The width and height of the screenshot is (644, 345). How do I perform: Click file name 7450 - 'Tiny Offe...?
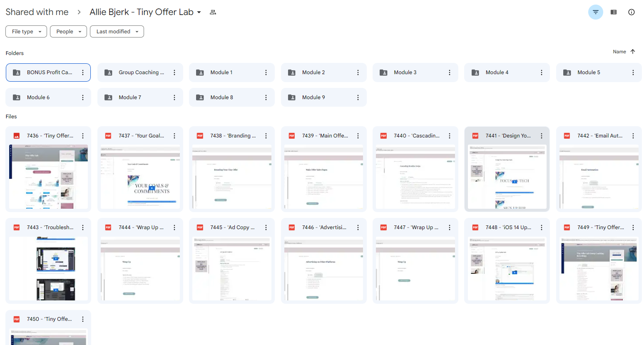coord(50,319)
